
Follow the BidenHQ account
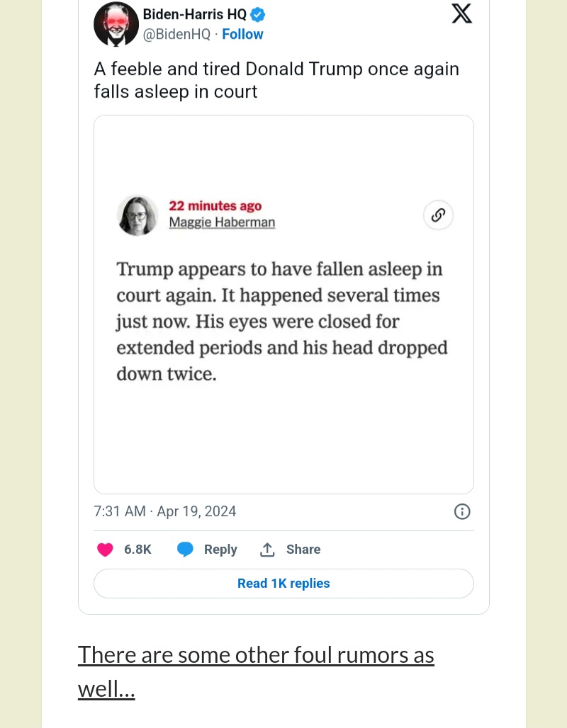[242, 34]
